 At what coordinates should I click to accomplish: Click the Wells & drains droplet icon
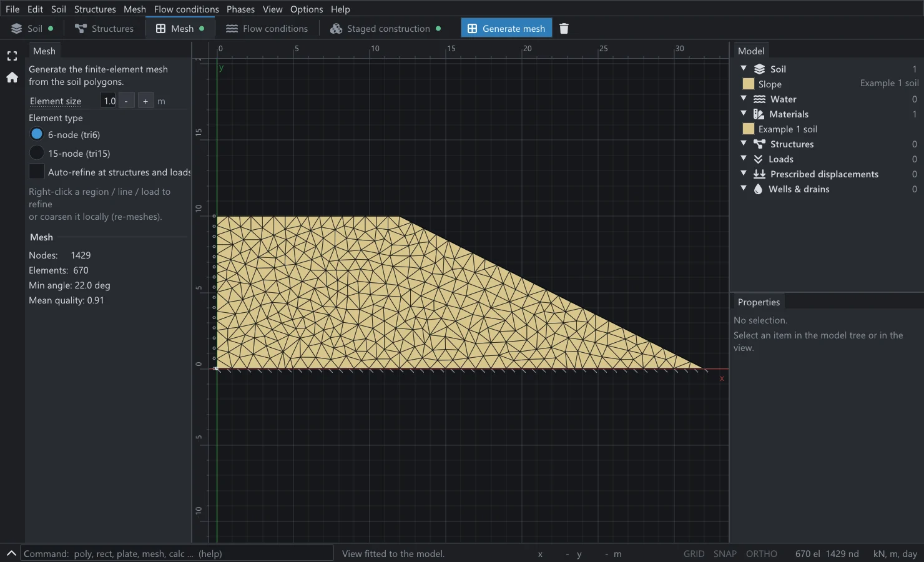click(758, 189)
